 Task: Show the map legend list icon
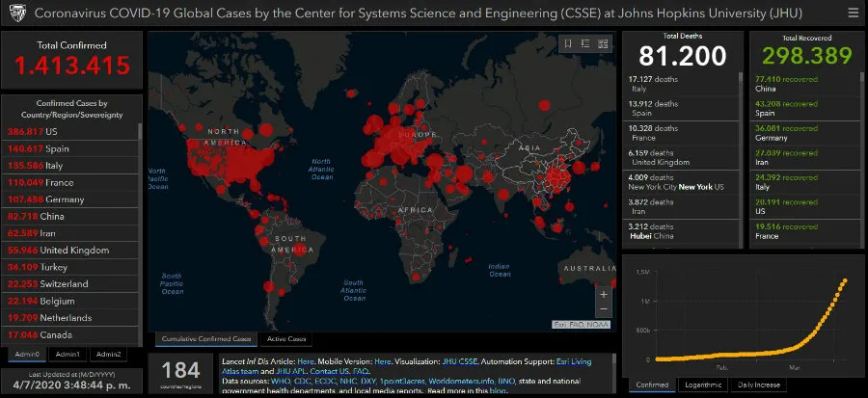[585, 43]
